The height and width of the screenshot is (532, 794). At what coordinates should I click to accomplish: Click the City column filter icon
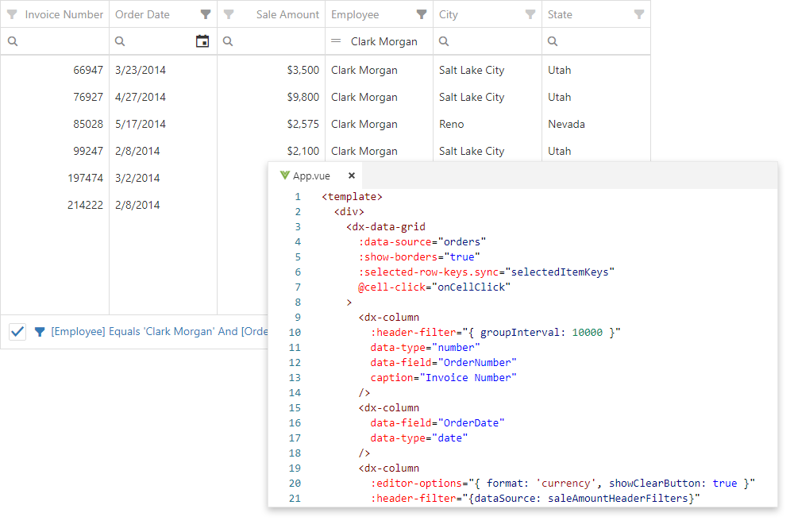click(530, 14)
